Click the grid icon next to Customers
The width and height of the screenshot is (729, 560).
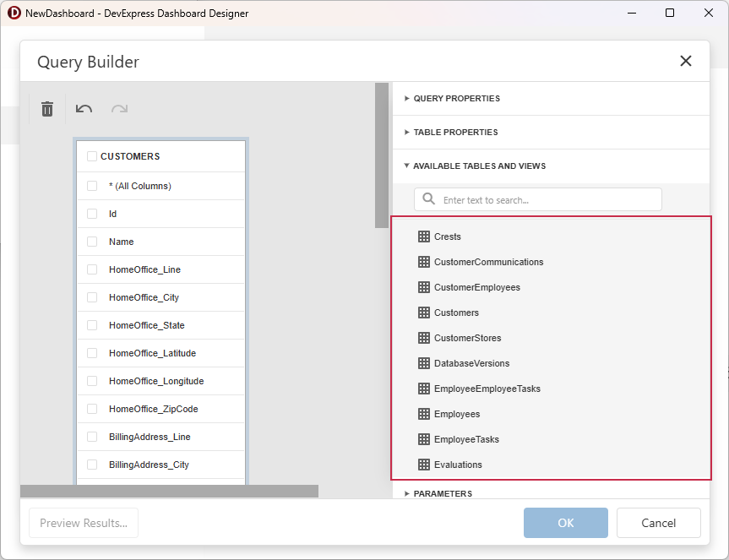pos(422,313)
